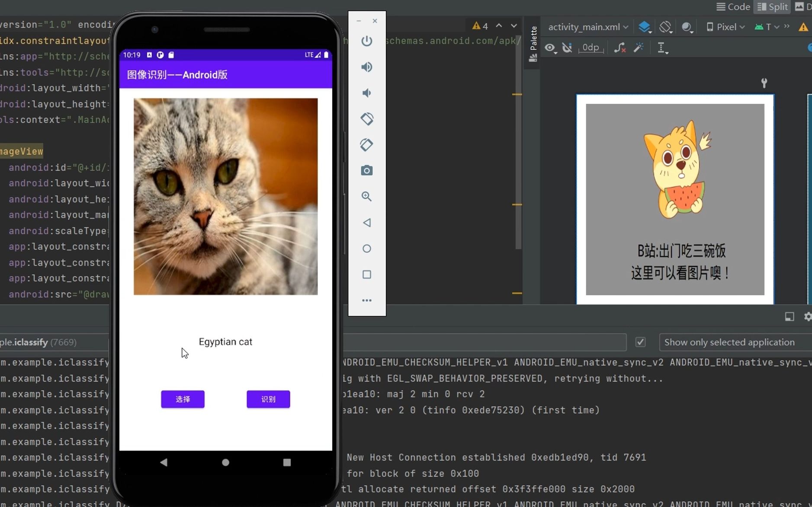Toggle the logcat filter checkbox

coord(640,342)
